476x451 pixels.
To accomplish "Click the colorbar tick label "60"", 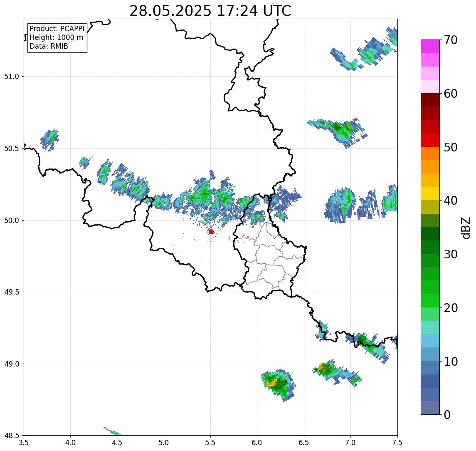I will click(451, 94).
